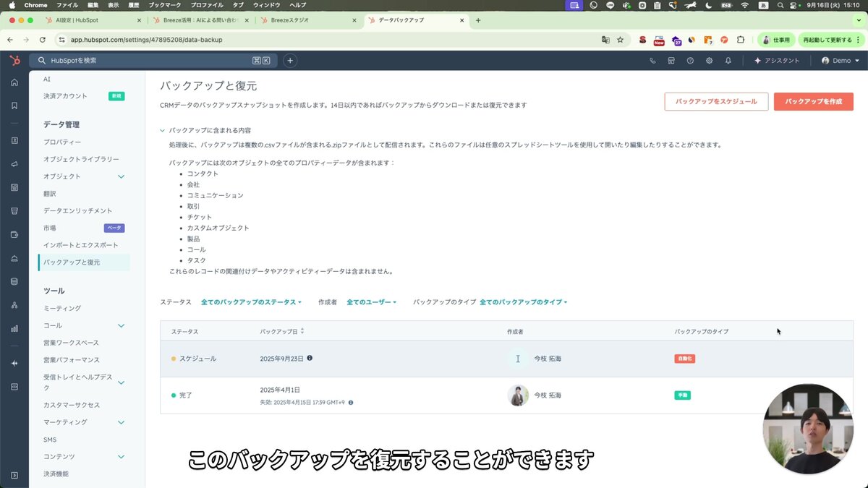Open the phone call icon in top bar
This screenshot has width=868, height=488.
pos(652,61)
